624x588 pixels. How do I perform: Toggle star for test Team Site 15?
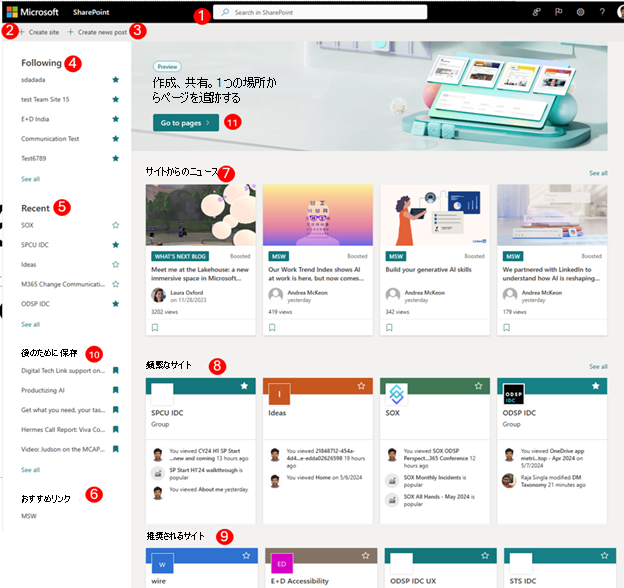[115, 99]
